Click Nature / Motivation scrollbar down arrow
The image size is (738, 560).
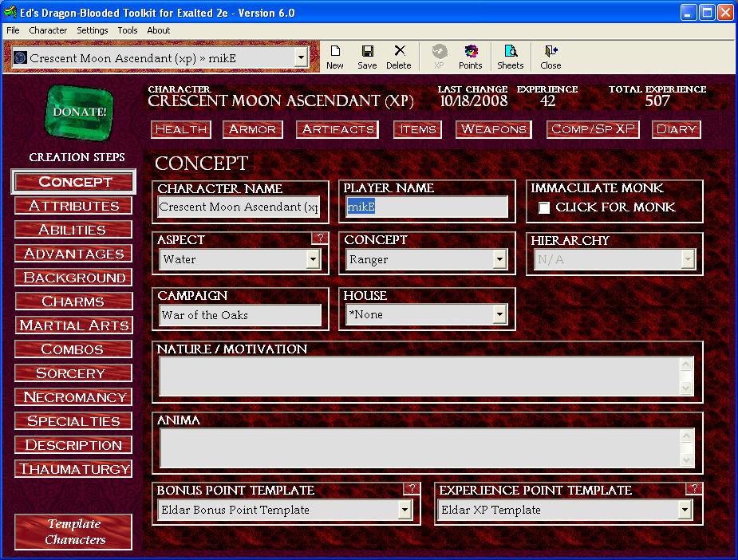coord(686,388)
